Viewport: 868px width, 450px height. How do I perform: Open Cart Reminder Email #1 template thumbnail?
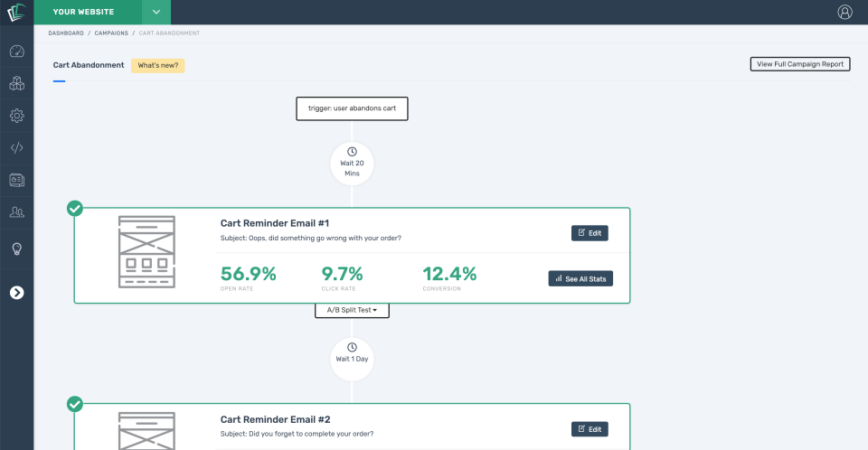click(146, 252)
